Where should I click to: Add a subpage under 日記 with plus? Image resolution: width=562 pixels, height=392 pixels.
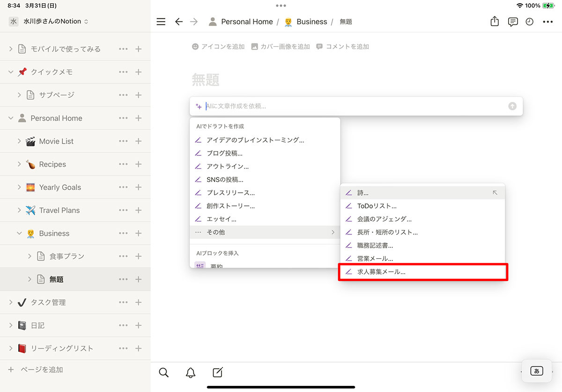[x=138, y=325]
